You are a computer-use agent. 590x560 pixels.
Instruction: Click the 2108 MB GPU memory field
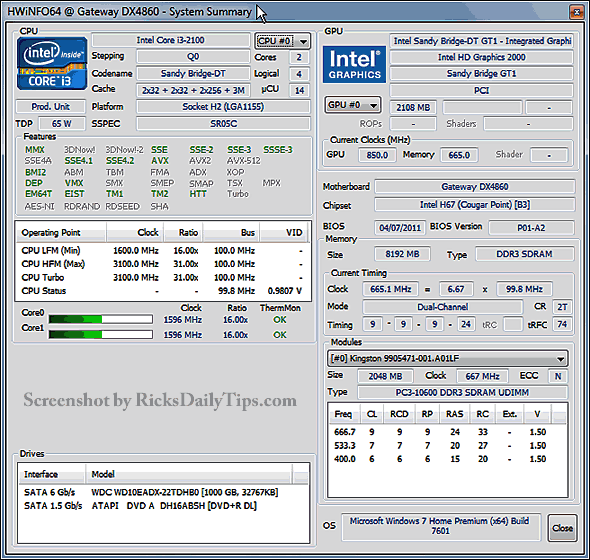pos(413,108)
